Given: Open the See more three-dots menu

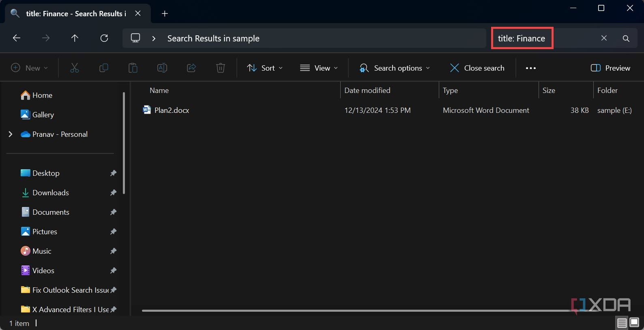Looking at the screenshot, I should tap(531, 68).
